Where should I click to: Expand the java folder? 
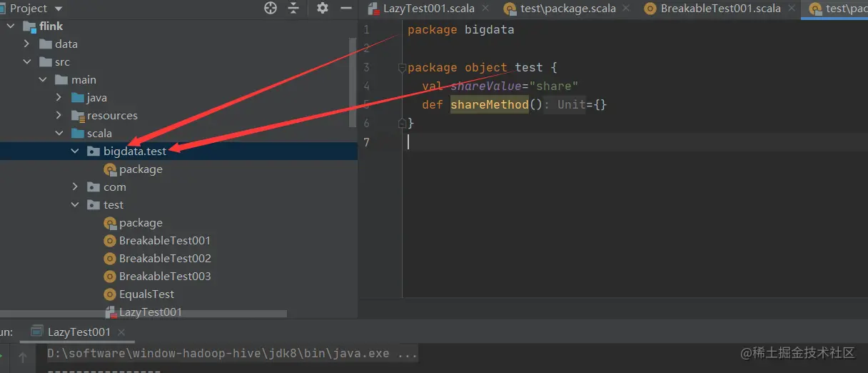coord(59,97)
